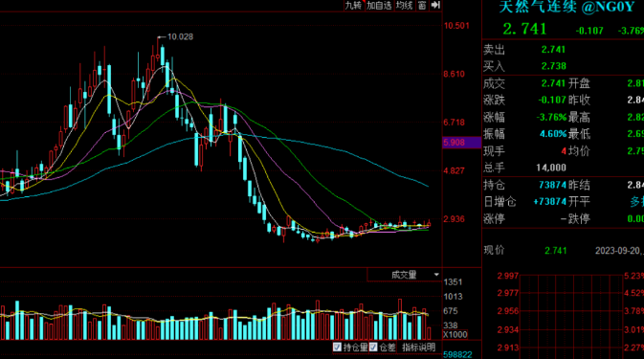644x359 pixels.
Task: Uncheck the 持仓量 checkbox
Action: tap(337, 348)
